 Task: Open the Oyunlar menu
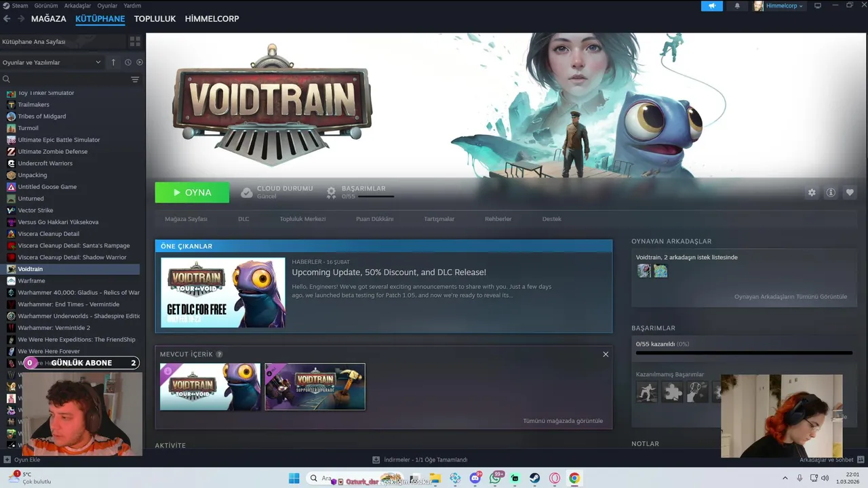[107, 5]
